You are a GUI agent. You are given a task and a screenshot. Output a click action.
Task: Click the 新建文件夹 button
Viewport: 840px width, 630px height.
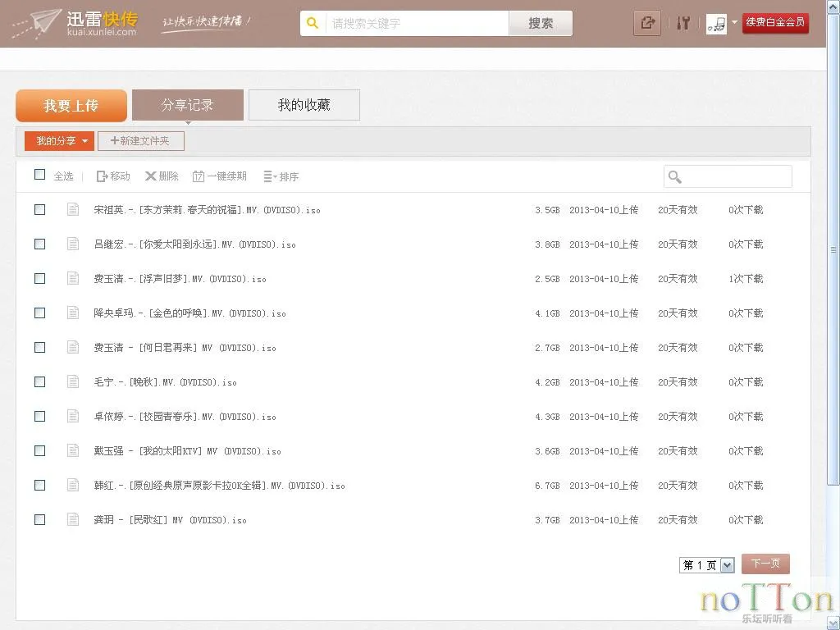[x=140, y=140]
